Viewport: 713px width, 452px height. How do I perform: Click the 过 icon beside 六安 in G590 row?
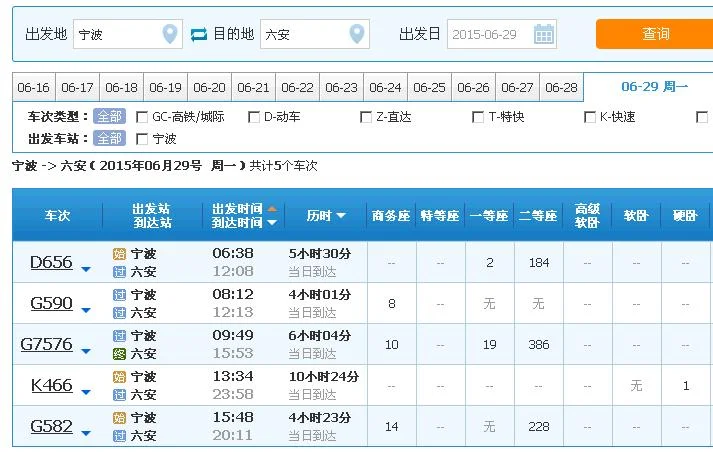119,313
